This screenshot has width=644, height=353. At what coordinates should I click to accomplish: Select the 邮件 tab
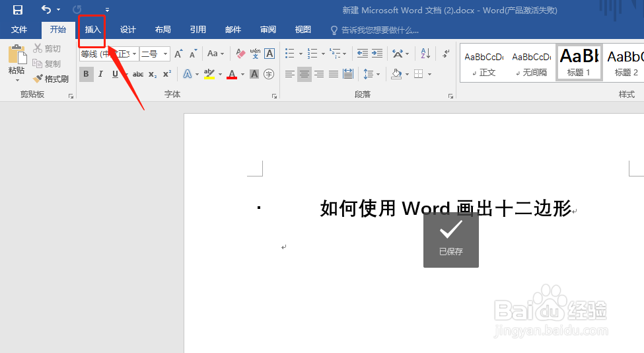(233, 30)
